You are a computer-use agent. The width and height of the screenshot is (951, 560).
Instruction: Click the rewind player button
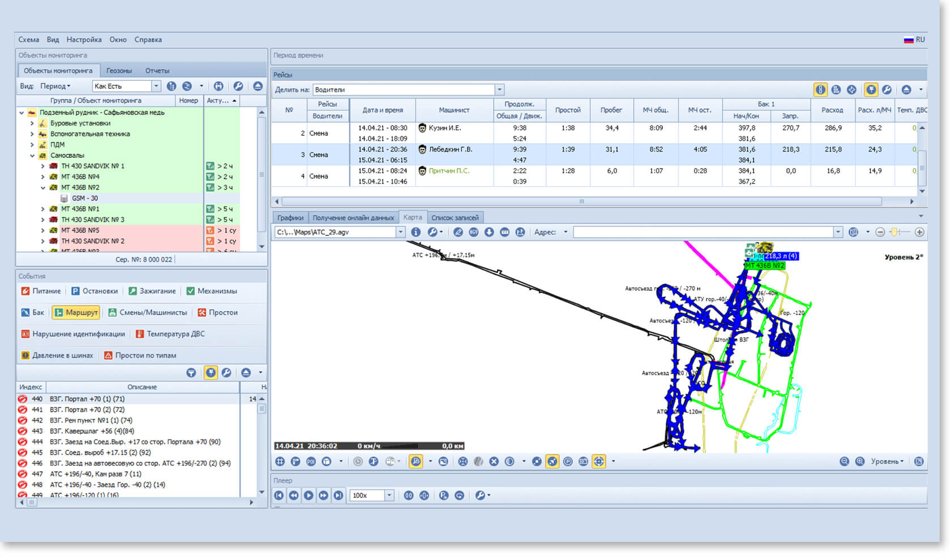[294, 496]
